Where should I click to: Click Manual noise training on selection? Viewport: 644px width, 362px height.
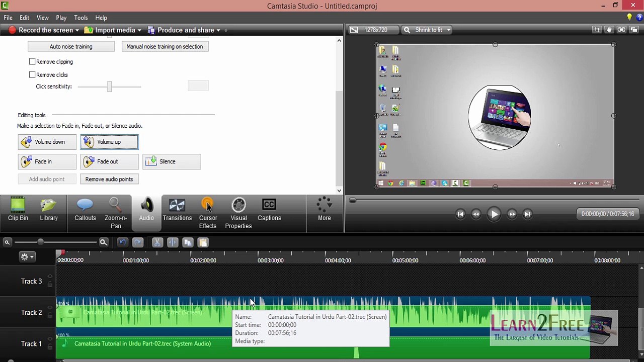[165, 47]
